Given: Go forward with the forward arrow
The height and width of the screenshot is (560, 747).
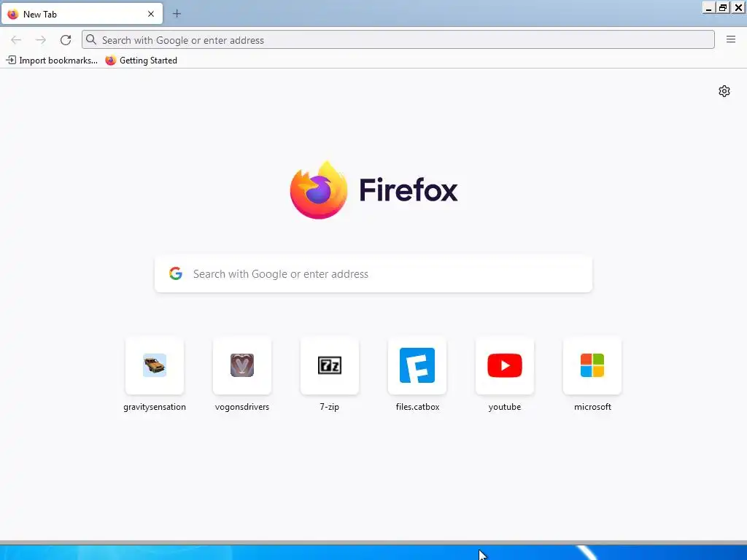Looking at the screenshot, I should pyautogui.click(x=41, y=40).
